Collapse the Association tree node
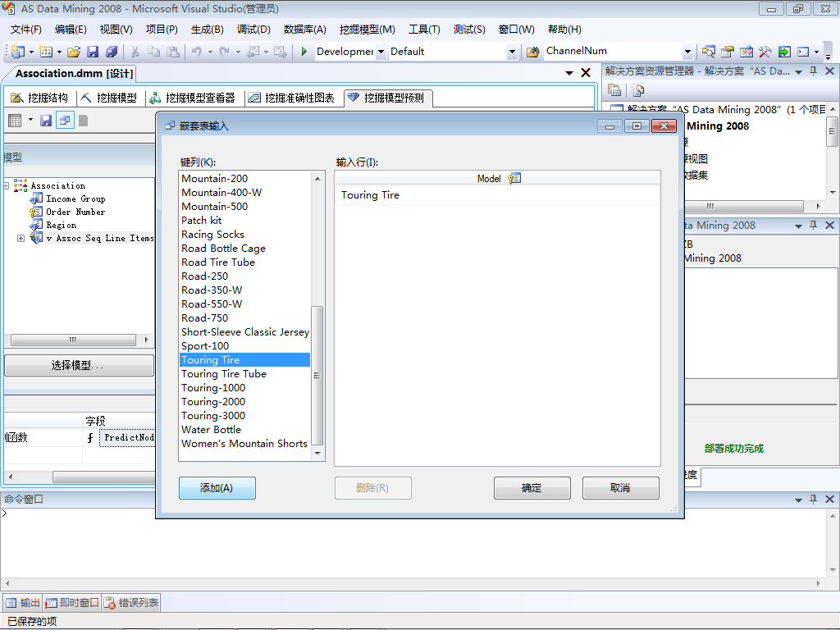840x630 pixels. click(x=6, y=185)
